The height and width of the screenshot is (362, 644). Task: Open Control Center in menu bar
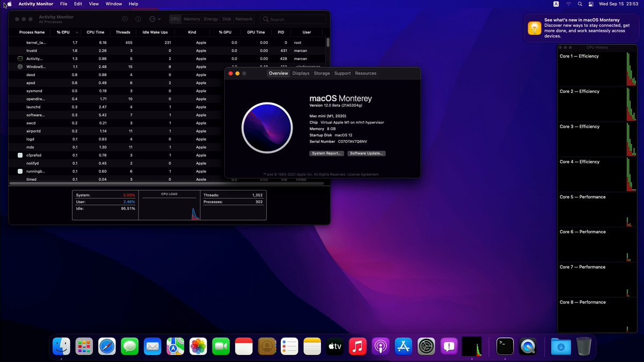(591, 4)
